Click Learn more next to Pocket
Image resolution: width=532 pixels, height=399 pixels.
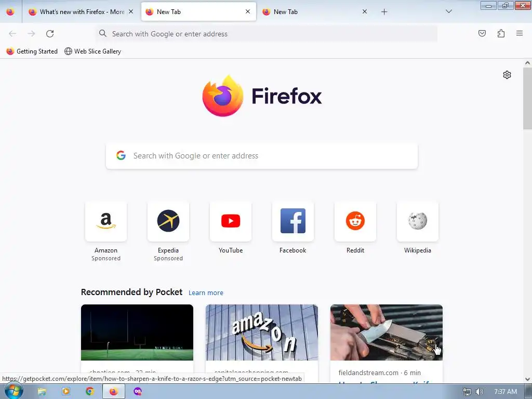206,293
